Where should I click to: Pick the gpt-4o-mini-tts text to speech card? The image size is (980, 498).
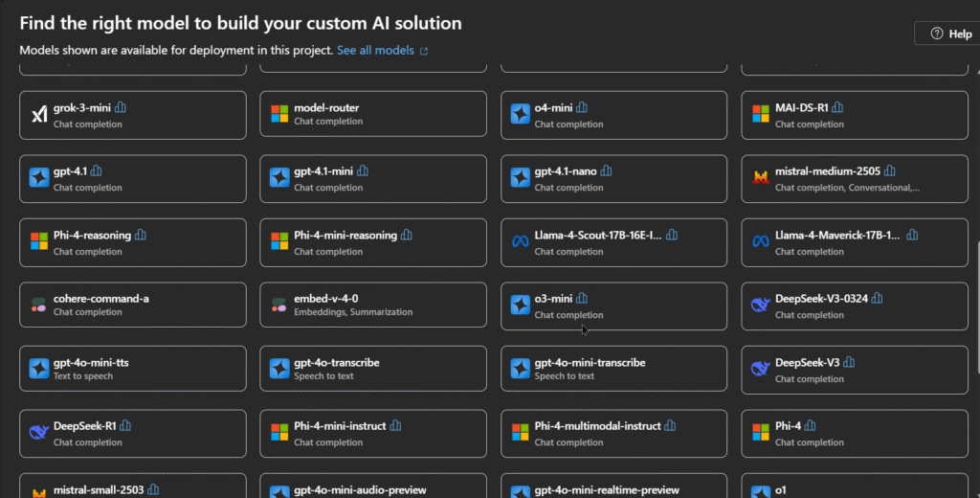pyautogui.click(x=133, y=369)
